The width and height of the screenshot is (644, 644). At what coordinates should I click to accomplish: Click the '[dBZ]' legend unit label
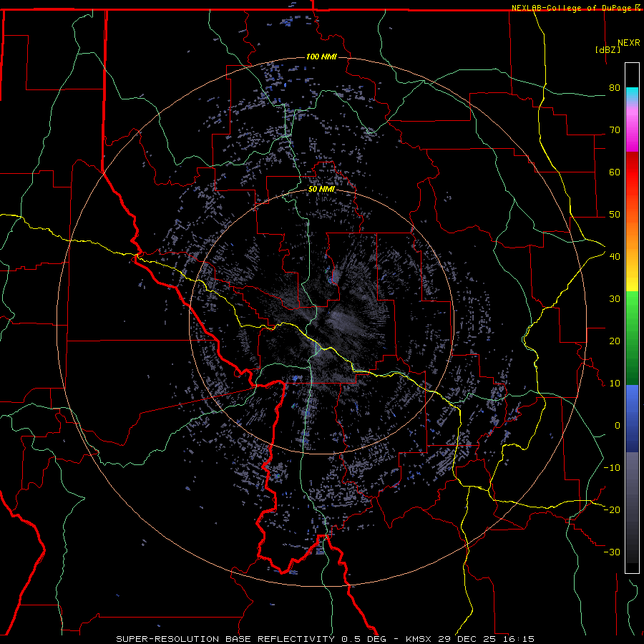pos(608,49)
